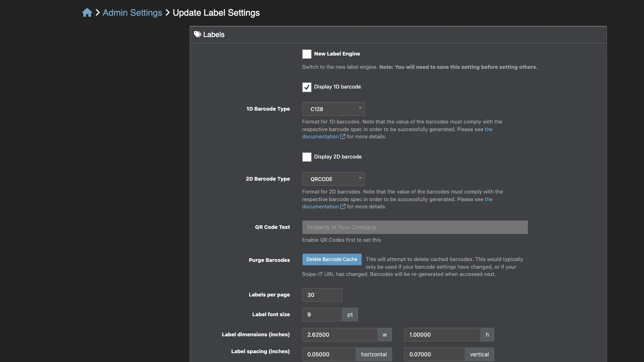Click external link icon beside 1D documentation

[343, 137]
